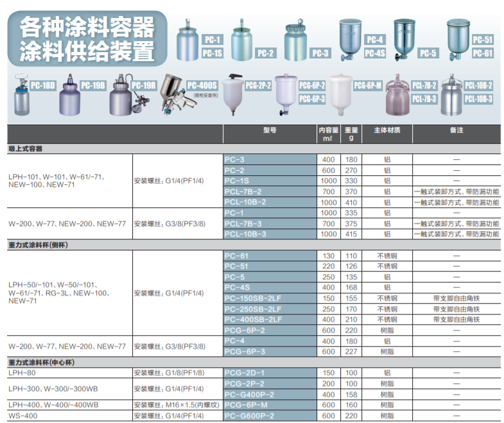Click the PCG-2D-1 model cell
504x423 pixels.
[x=270, y=373]
